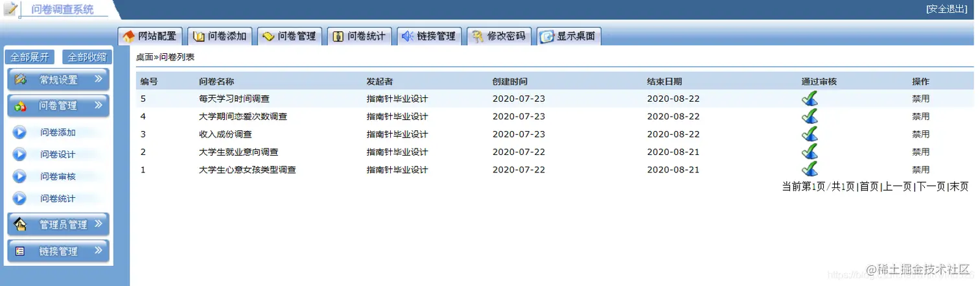Open the 修改密码 tab
This screenshot has width=980, height=286.
(499, 36)
